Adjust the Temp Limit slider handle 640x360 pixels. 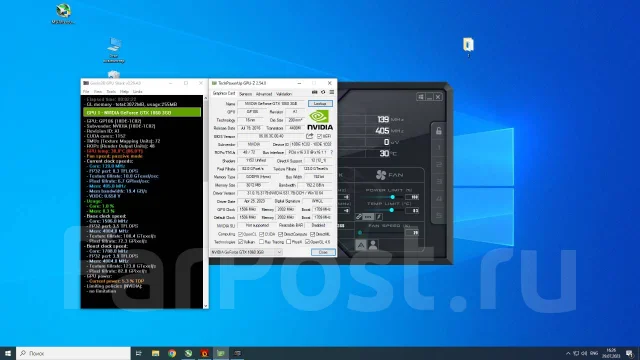tap(391, 210)
